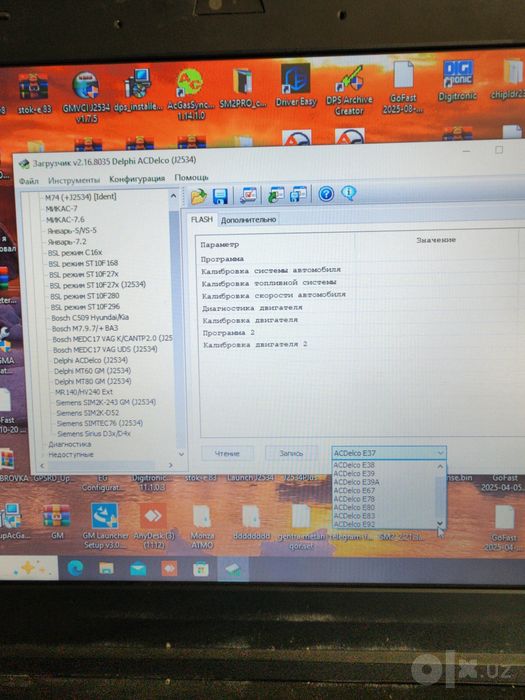
Task: Click the green-arrow import window icon
Action: tap(276, 195)
